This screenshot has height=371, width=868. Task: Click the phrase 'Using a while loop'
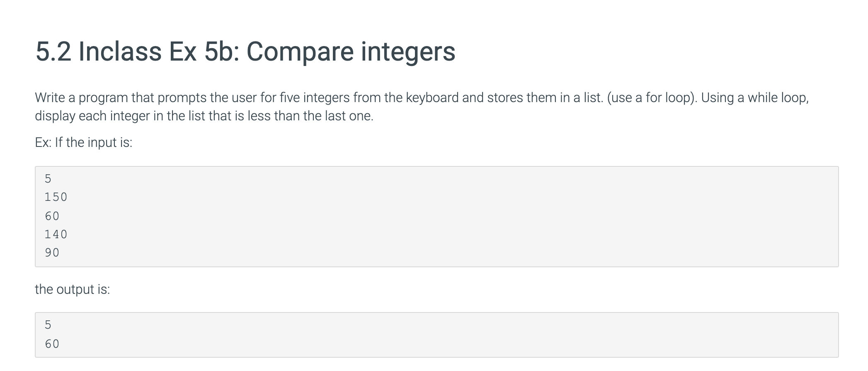click(x=754, y=98)
